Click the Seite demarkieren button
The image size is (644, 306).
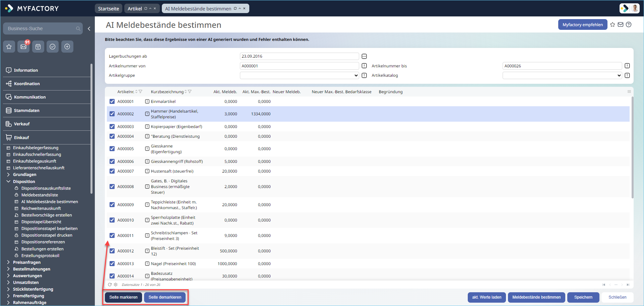pos(165,297)
